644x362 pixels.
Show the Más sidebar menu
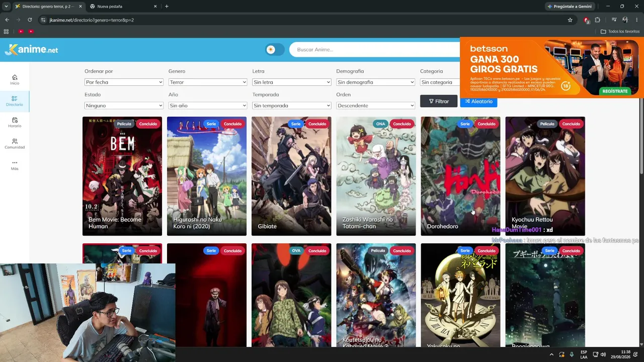[x=15, y=165]
